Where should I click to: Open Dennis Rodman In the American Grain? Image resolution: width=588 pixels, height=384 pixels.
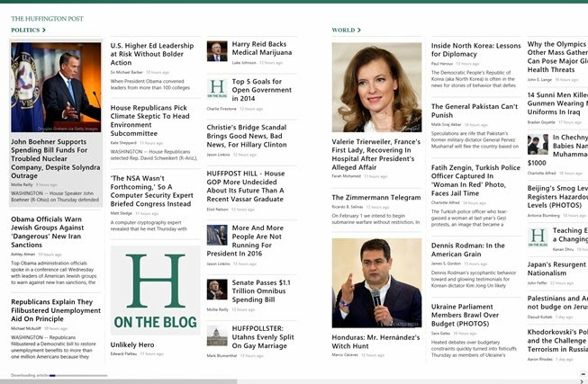point(468,250)
